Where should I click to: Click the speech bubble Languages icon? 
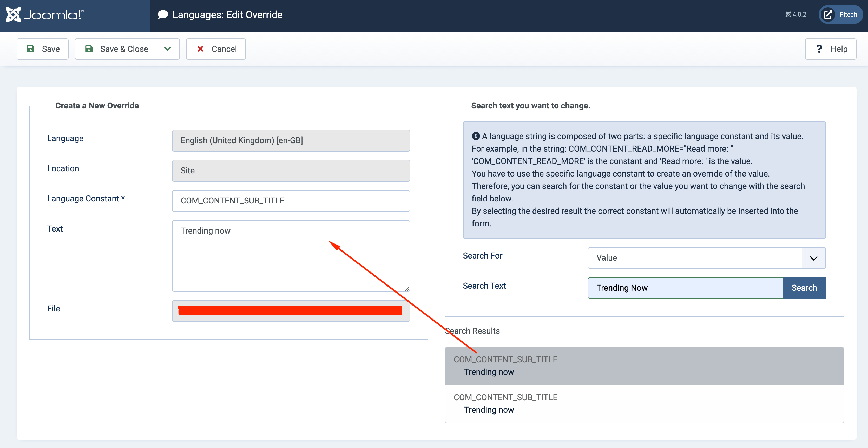coord(163,15)
